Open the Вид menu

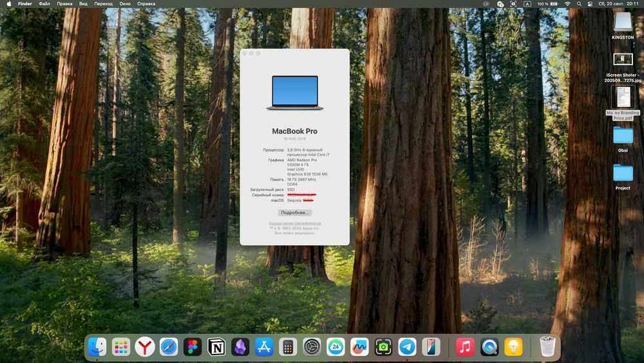(83, 4)
